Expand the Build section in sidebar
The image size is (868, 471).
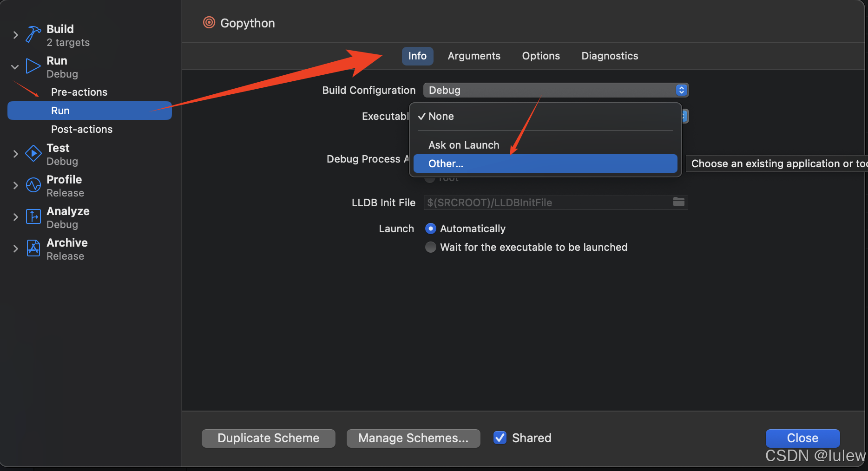tap(15, 35)
